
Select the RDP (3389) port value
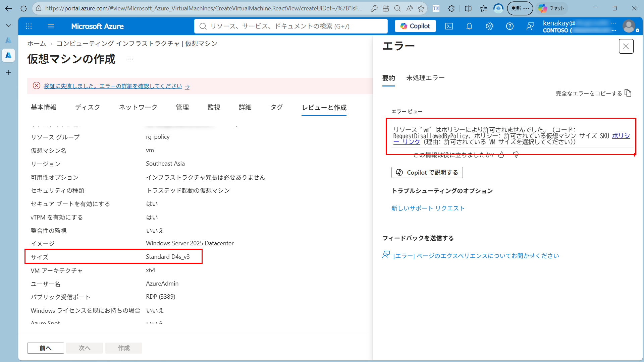click(x=161, y=297)
